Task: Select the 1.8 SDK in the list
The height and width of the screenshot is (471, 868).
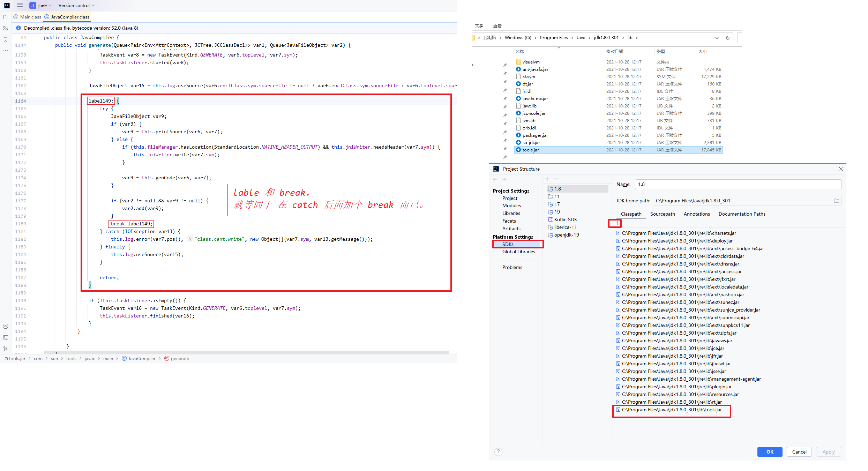Action: [577, 189]
